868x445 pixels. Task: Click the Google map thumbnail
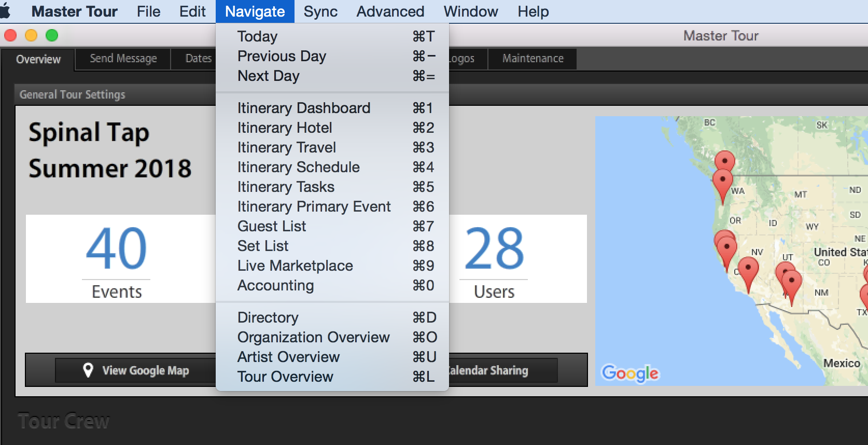(731, 251)
